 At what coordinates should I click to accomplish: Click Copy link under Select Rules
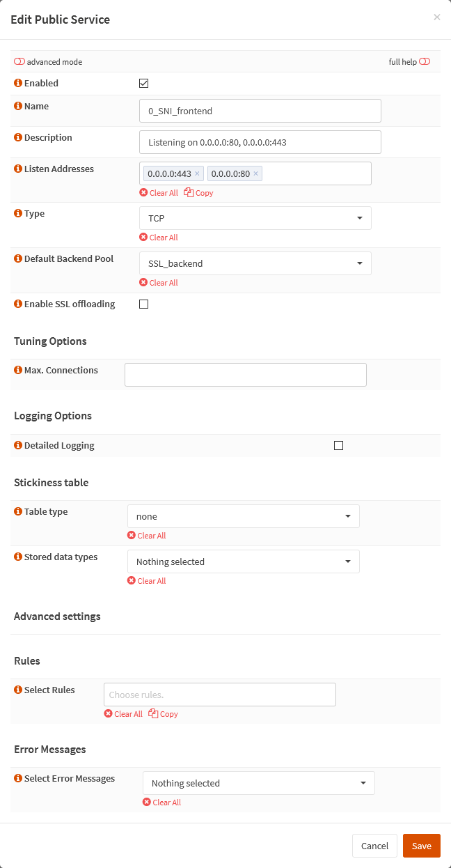pos(164,714)
